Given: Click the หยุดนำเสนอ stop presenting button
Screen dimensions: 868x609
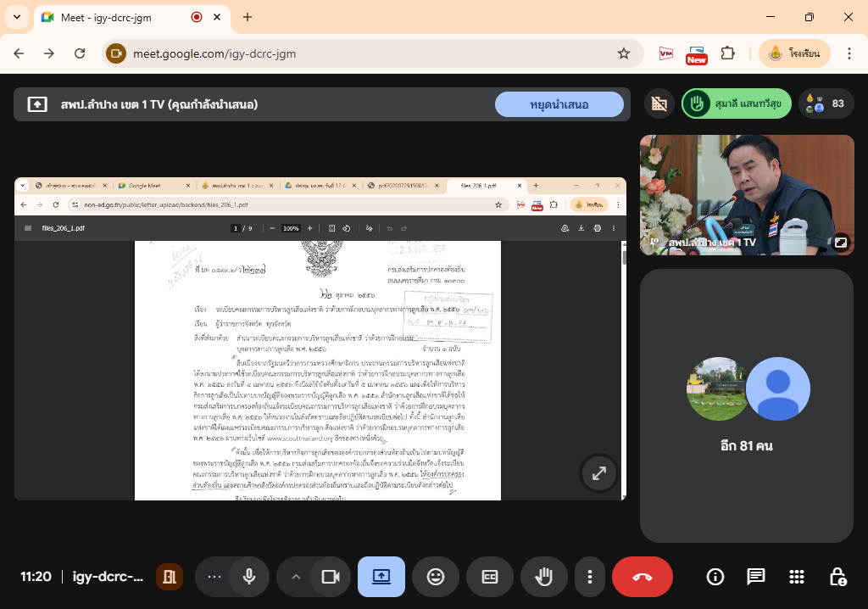Looking at the screenshot, I should [x=559, y=104].
